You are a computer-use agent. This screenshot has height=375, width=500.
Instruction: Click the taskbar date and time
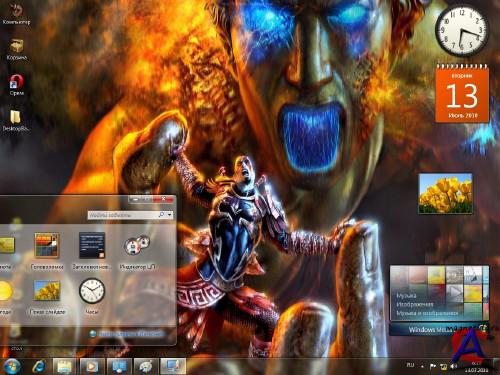tap(477, 367)
